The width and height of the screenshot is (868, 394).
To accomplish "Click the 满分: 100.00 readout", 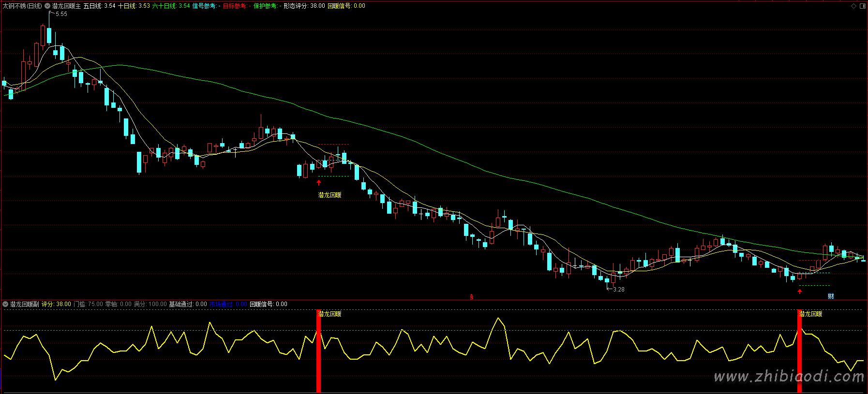I will click(150, 304).
